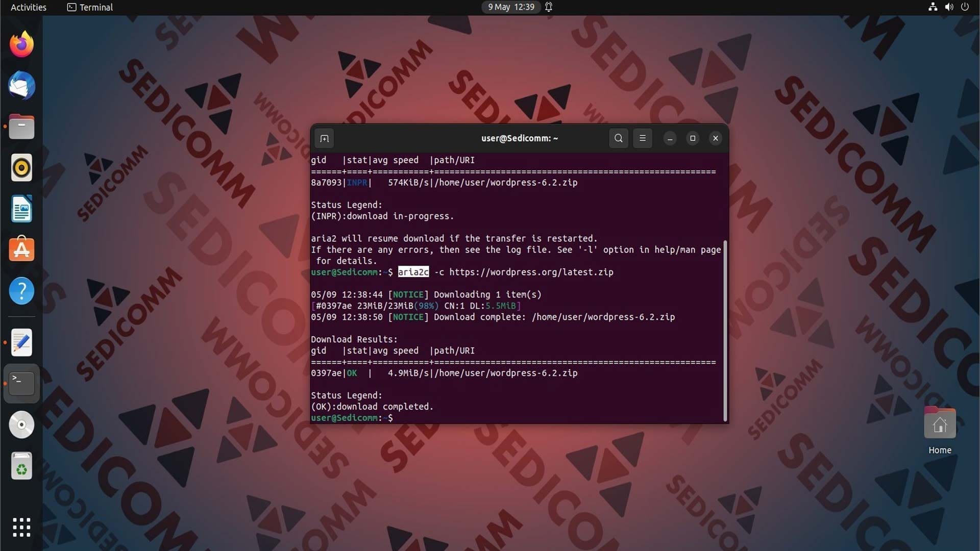This screenshot has width=980, height=551.
Task: Click the Home label under desktop icon
Action: click(940, 450)
